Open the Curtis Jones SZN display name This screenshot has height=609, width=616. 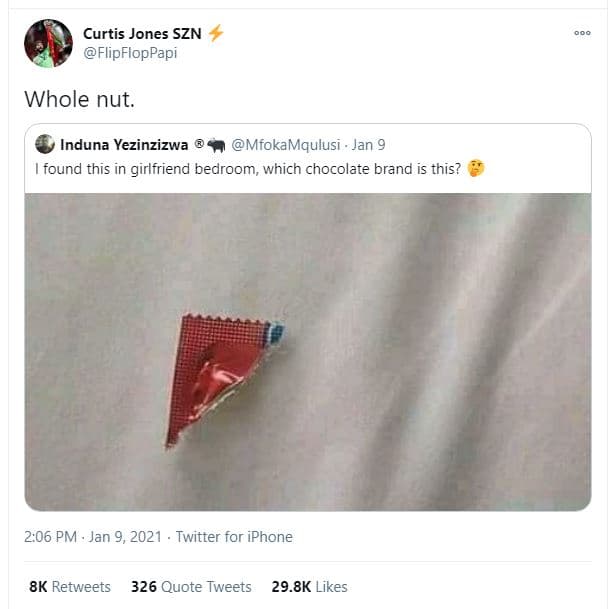(142, 33)
